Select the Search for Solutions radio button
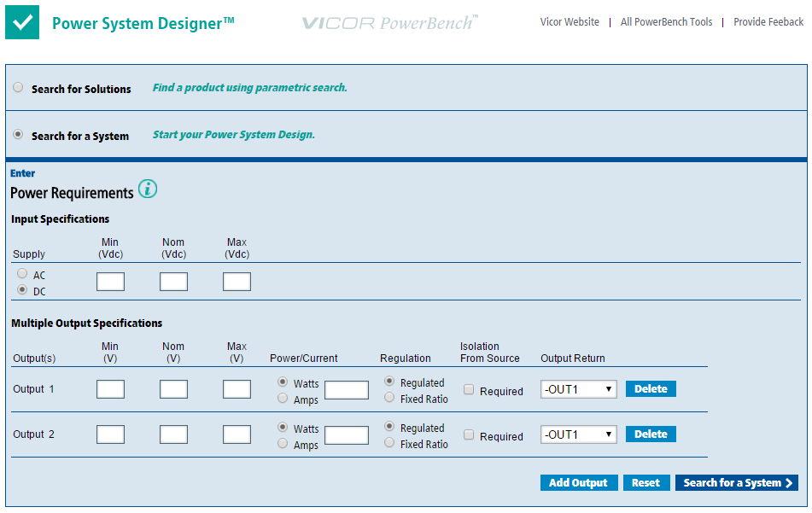Image resolution: width=812 pixels, height=513 pixels. point(18,87)
